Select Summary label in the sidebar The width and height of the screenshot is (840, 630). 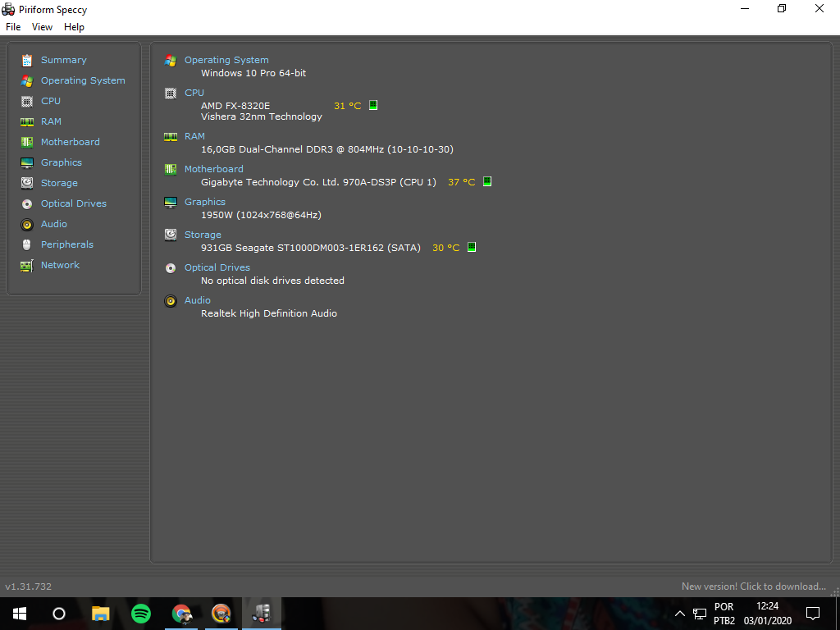64,60
